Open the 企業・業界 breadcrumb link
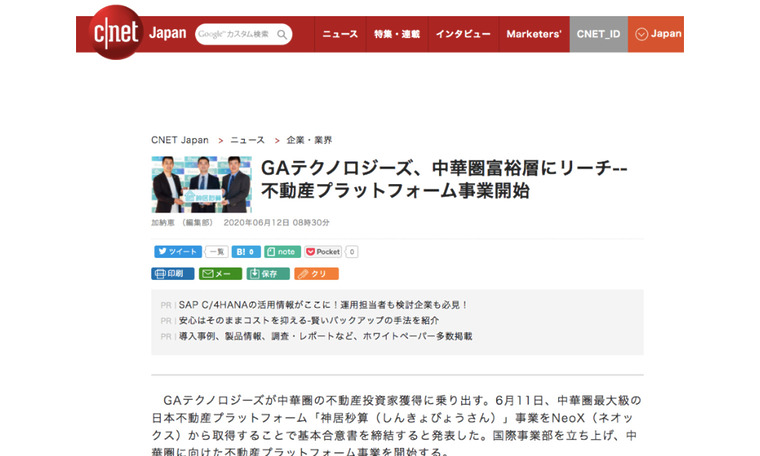This screenshot has height=456, width=760. [x=309, y=140]
